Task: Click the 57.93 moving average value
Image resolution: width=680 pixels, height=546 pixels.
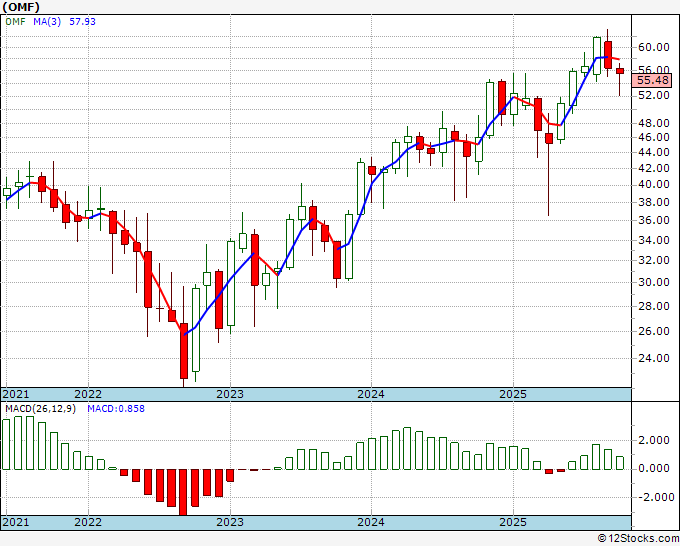Action: pos(82,21)
